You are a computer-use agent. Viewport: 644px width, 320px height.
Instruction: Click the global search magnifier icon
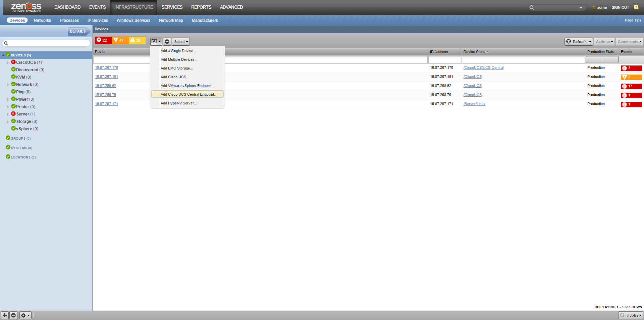point(532,7)
